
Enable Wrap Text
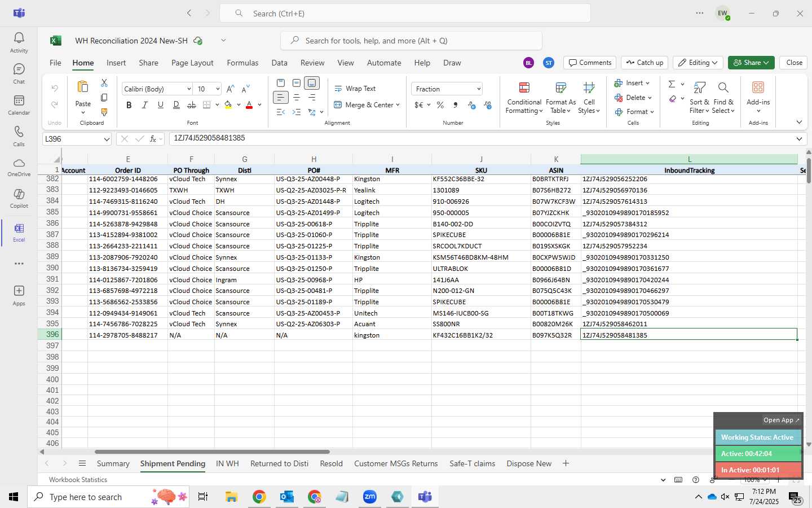pyautogui.click(x=355, y=89)
